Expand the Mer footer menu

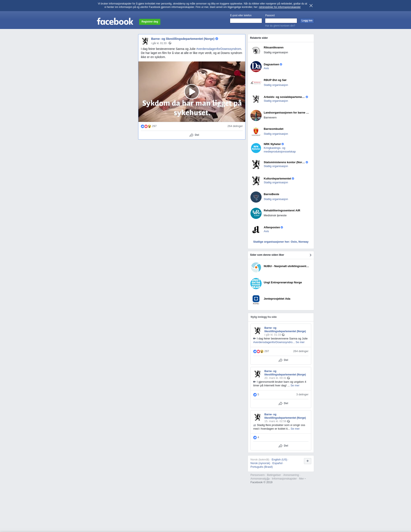(x=302, y=479)
